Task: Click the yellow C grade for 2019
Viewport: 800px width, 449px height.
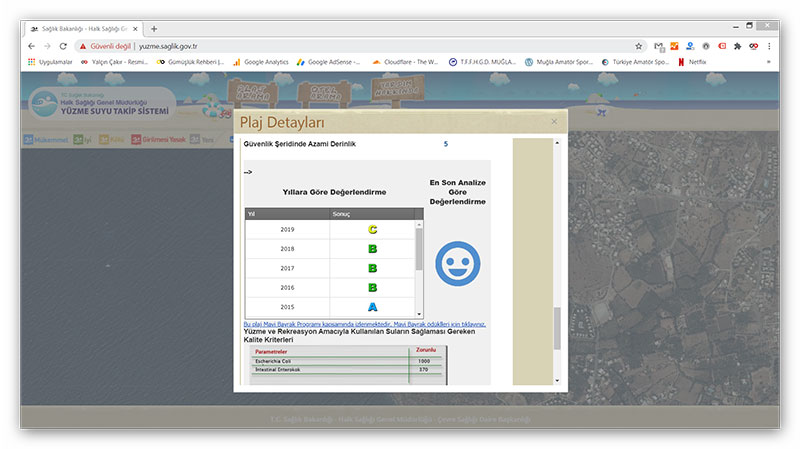Action: 372,230
